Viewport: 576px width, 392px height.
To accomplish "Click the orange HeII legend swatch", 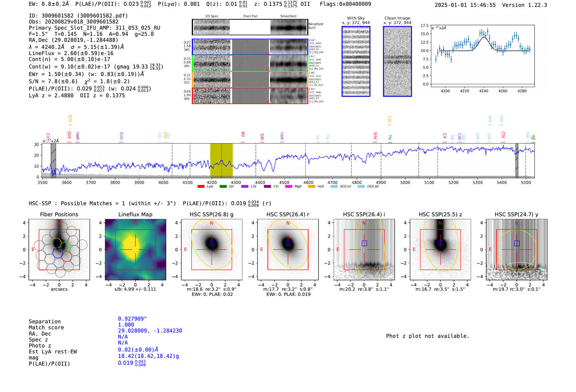I will 311,186.
